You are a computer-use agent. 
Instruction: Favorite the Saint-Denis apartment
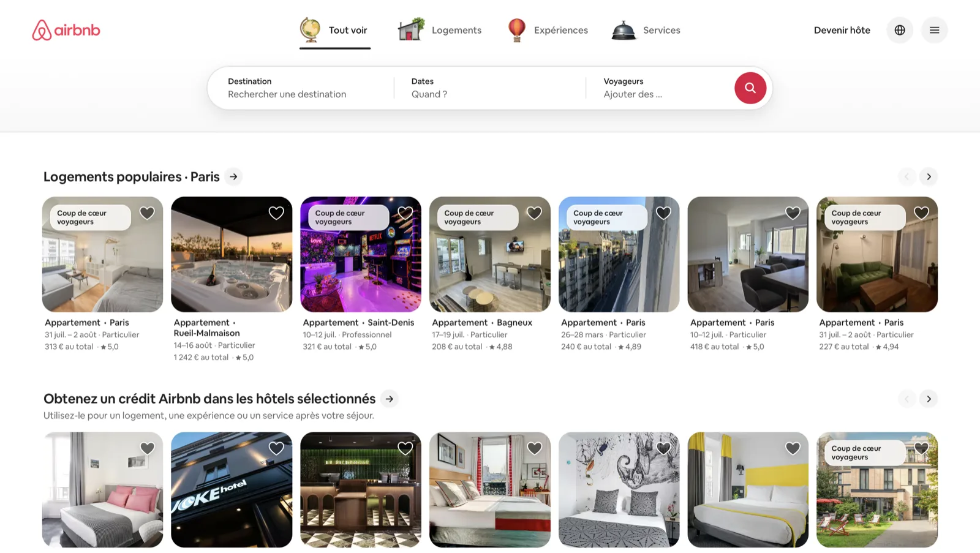pyautogui.click(x=405, y=213)
